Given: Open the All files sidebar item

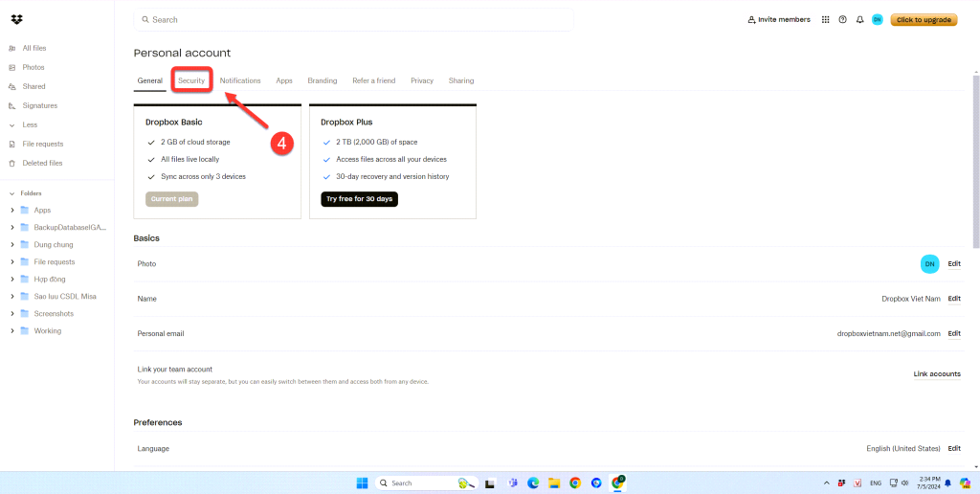Looking at the screenshot, I should pyautogui.click(x=34, y=48).
